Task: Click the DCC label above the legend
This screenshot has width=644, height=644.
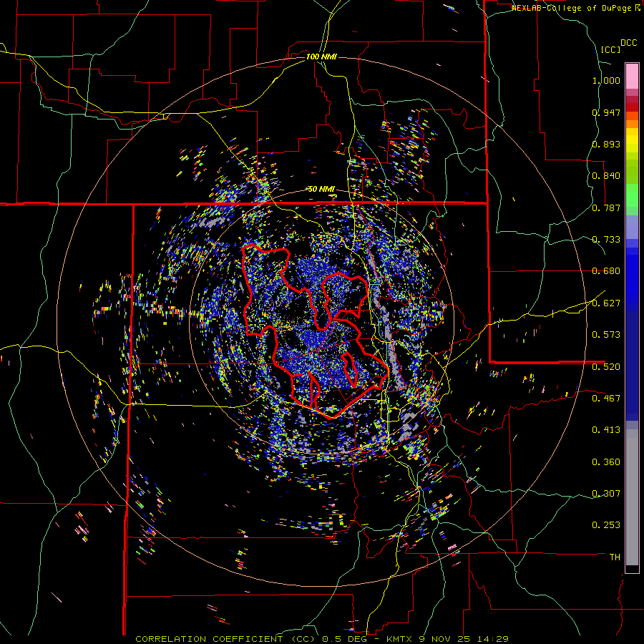Action: tap(628, 43)
